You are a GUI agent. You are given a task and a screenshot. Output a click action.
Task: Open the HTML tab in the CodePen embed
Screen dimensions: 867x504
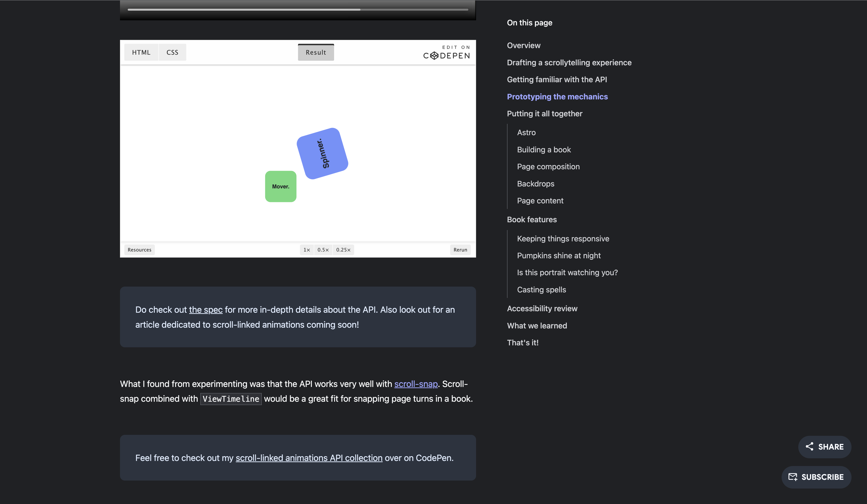click(141, 52)
